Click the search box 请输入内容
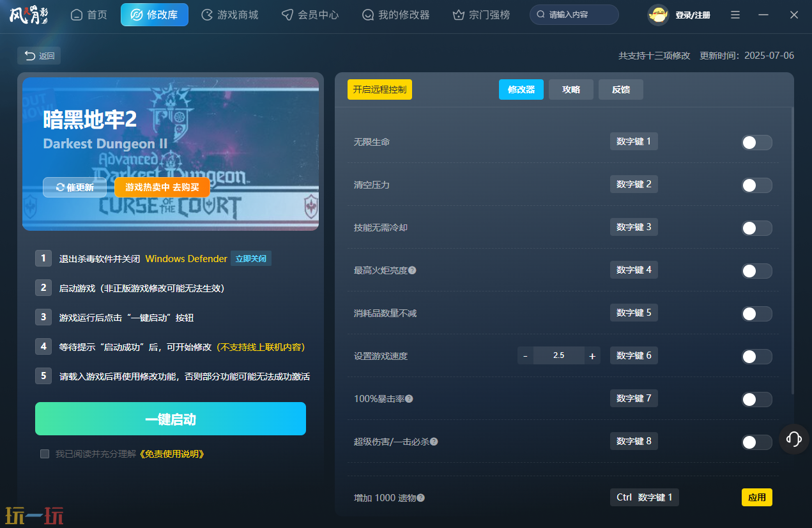 click(x=574, y=14)
